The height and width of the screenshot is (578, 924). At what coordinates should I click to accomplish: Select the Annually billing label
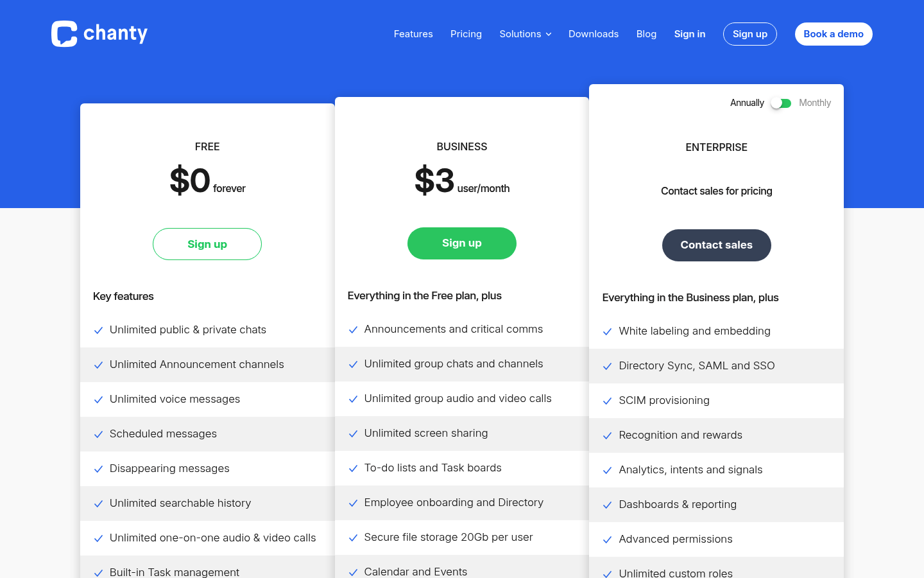747,103
